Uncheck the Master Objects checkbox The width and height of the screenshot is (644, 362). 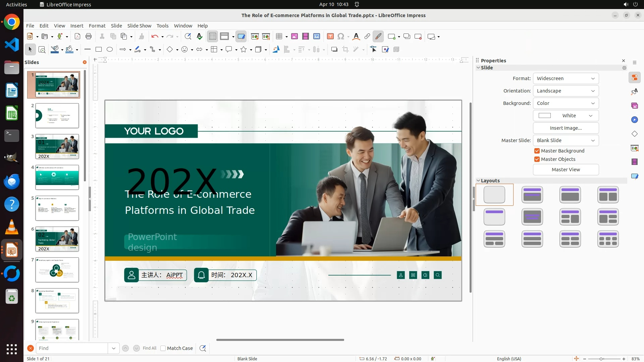tap(537, 159)
